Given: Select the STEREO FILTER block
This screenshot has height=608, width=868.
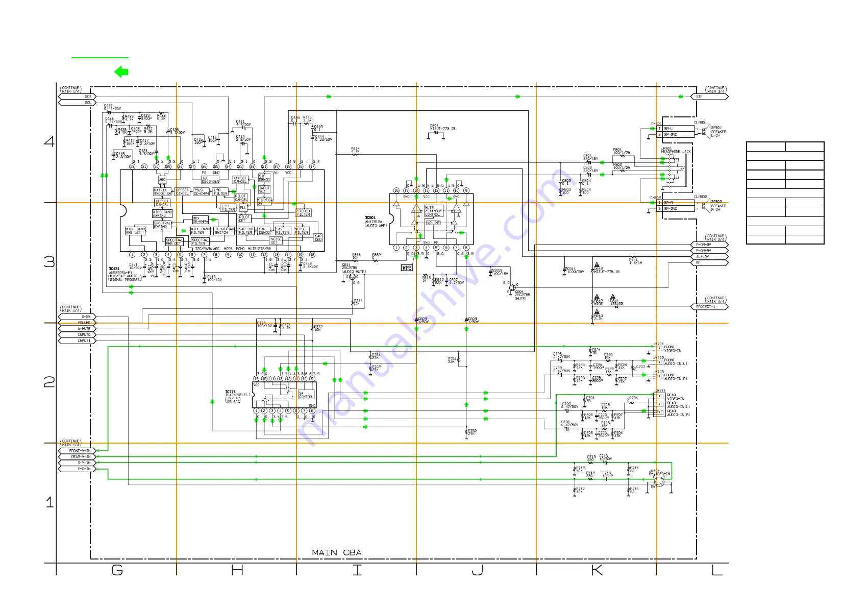Looking at the screenshot, I should click(x=304, y=213).
